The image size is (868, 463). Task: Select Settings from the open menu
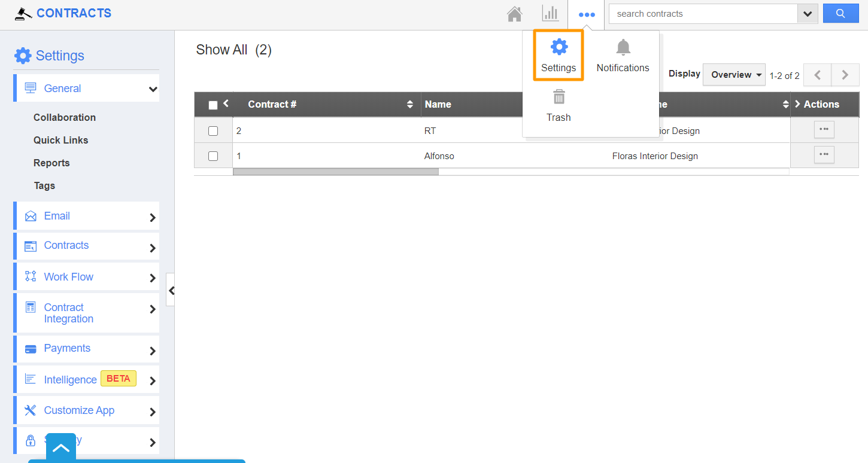(558, 55)
